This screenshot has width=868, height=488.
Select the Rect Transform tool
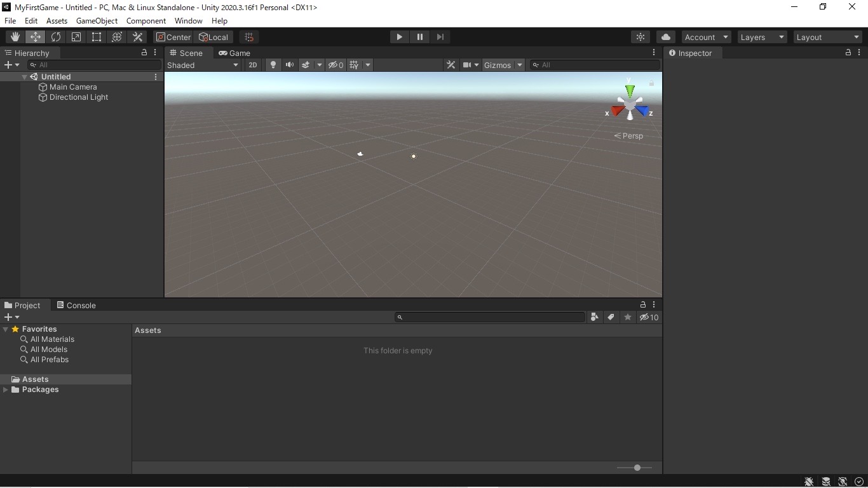[x=96, y=37]
